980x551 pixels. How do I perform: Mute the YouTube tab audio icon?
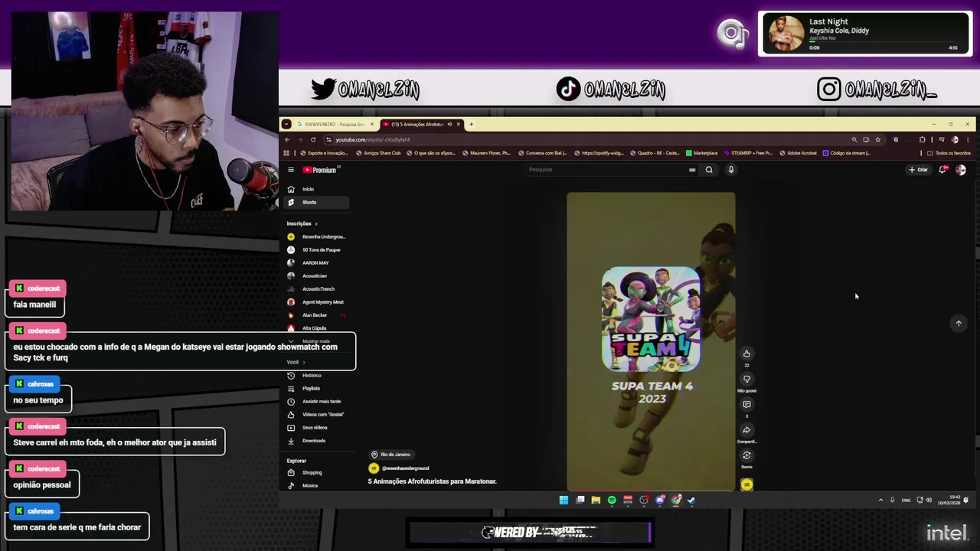click(x=449, y=124)
